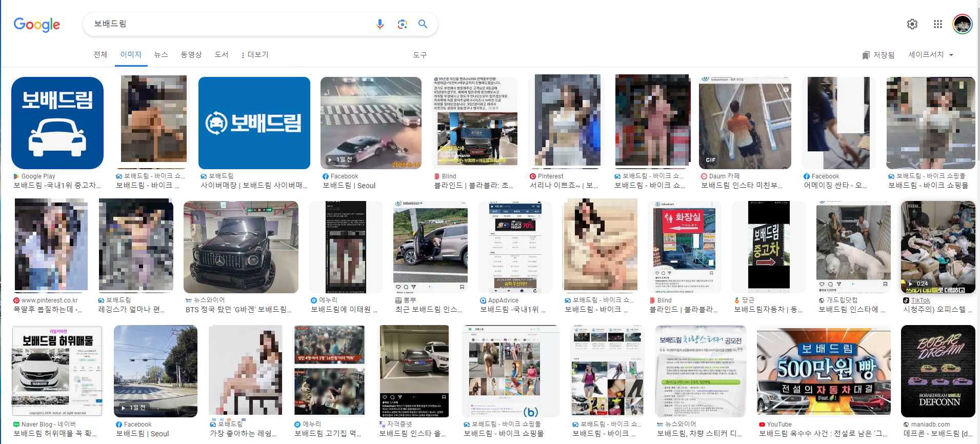The width and height of the screenshot is (980, 444).
Task: Click the Google Play favicon icon
Action: coord(16,176)
